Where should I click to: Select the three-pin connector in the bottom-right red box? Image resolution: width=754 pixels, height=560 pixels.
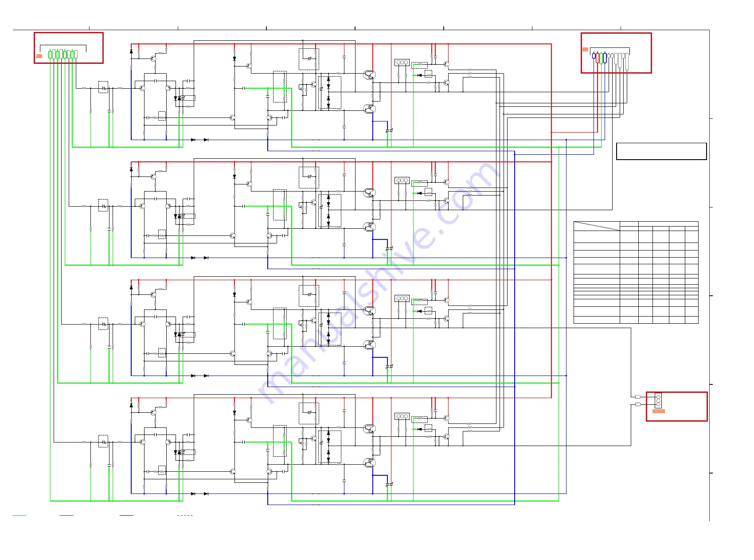pyautogui.click(x=658, y=400)
